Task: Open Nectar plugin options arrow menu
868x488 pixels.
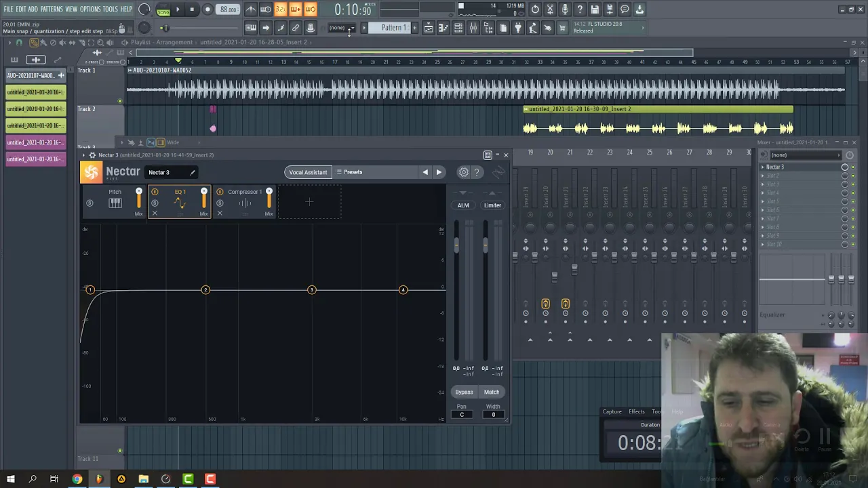Action: click(83, 155)
